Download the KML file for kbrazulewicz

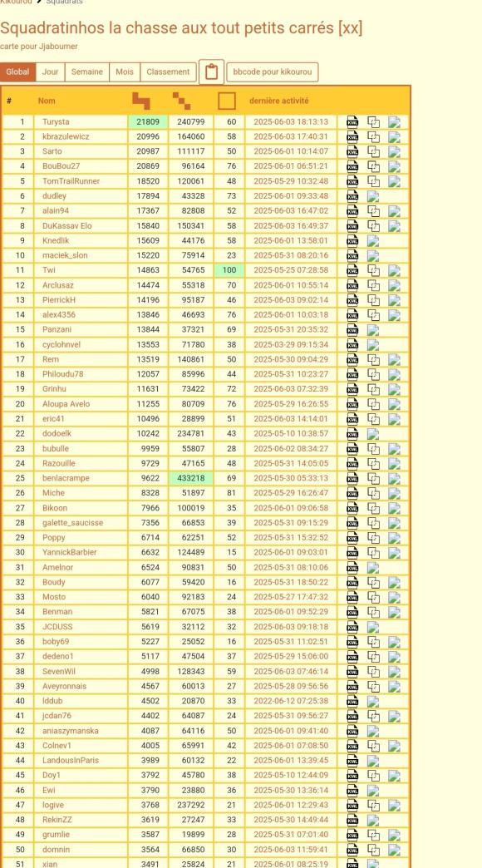pos(352,136)
